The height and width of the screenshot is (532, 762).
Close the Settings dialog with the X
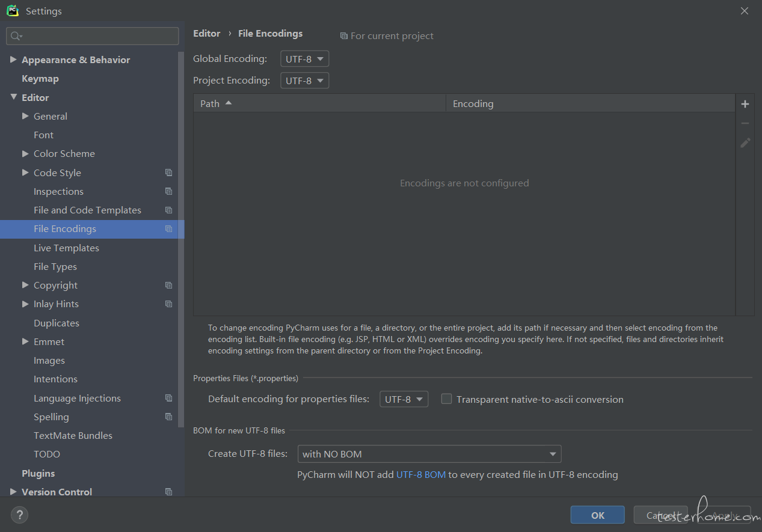(x=745, y=11)
